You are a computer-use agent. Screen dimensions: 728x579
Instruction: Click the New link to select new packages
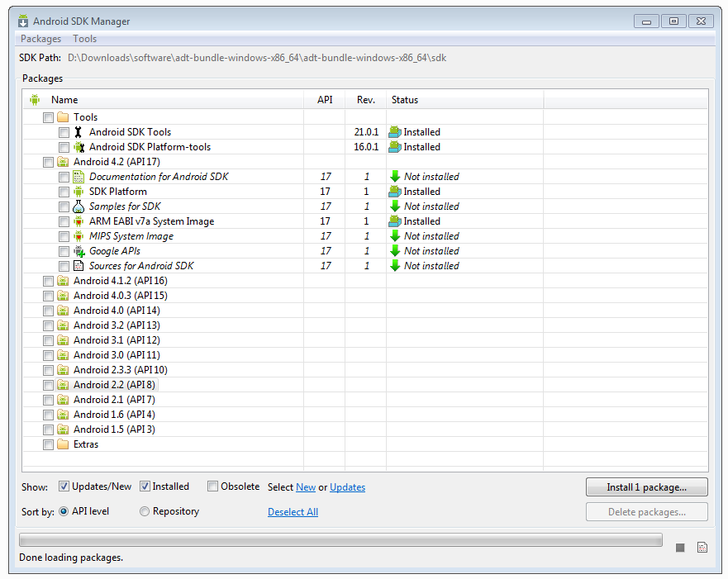click(306, 487)
